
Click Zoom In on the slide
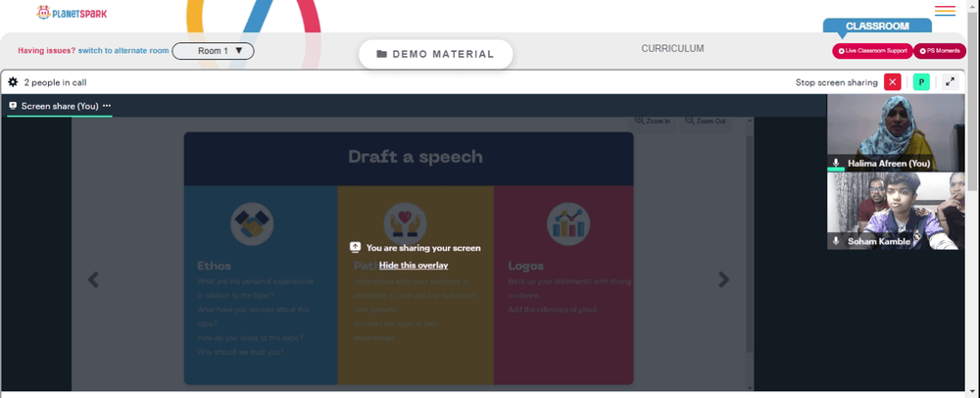pyautogui.click(x=653, y=122)
